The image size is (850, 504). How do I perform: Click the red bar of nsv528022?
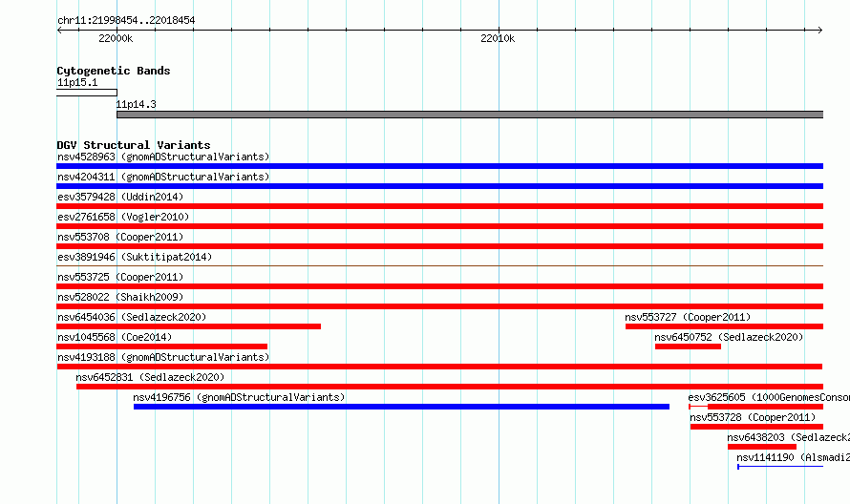pyautogui.click(x=440, y=306)
